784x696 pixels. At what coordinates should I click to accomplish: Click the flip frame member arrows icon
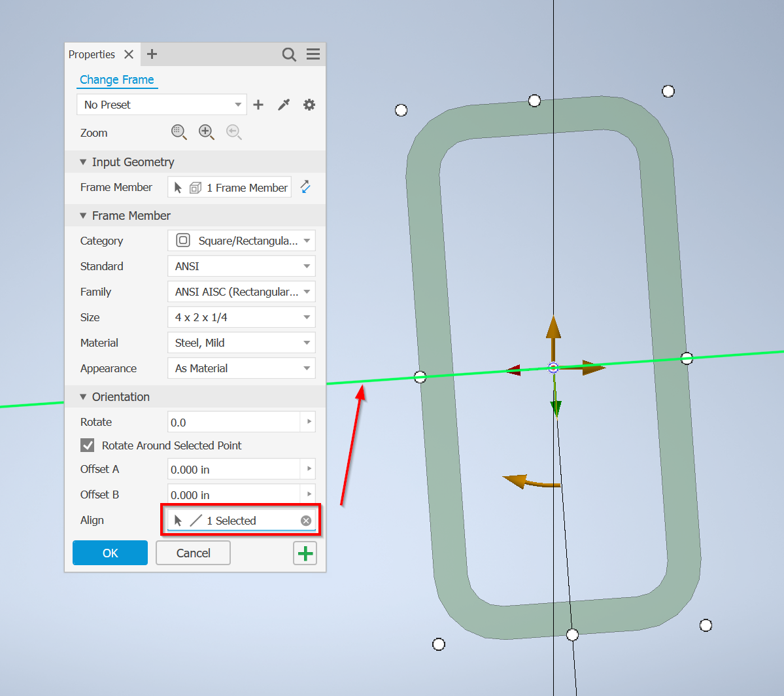[305, 187]
